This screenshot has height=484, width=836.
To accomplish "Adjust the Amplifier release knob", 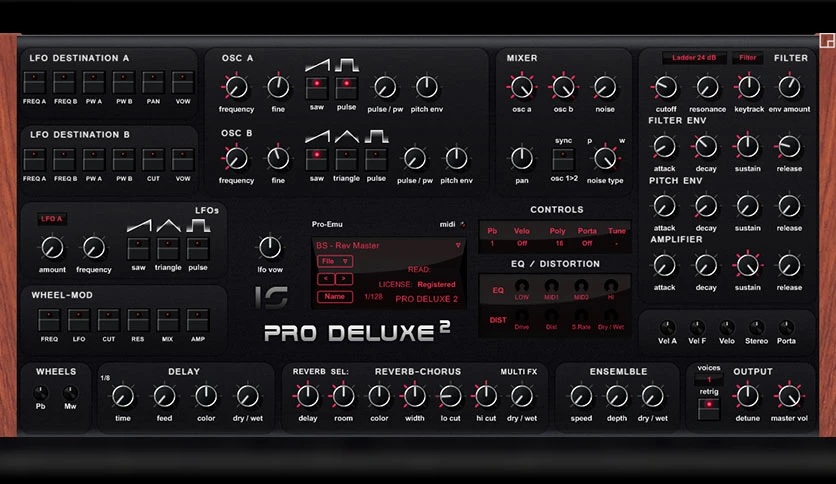I will pos(789,265).
